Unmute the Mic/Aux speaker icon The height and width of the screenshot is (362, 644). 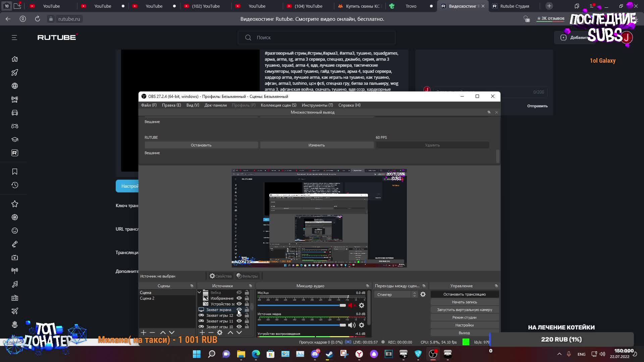tap(351, 305)
